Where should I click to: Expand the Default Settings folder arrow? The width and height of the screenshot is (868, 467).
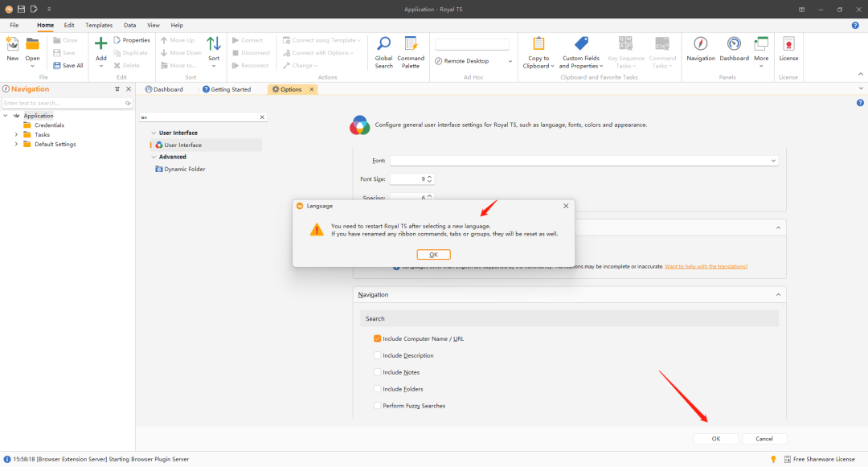pos(16,145)
